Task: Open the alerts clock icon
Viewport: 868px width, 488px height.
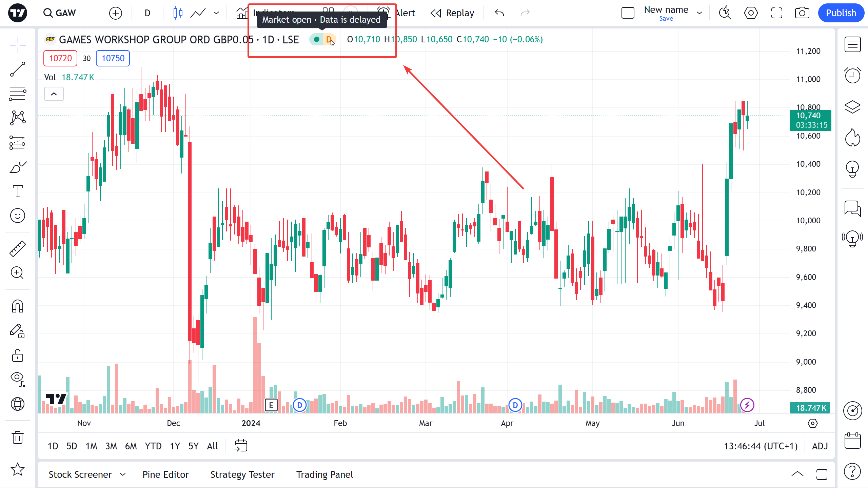Action: click(852, 75)
